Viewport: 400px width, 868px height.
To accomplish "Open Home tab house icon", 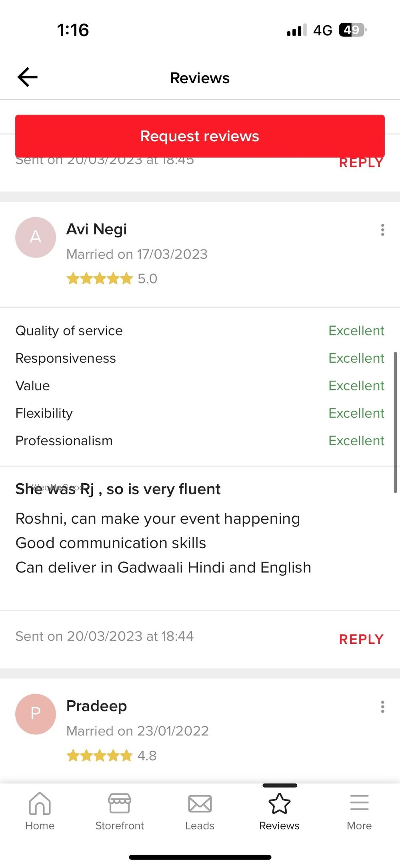I will coord(40,804).
